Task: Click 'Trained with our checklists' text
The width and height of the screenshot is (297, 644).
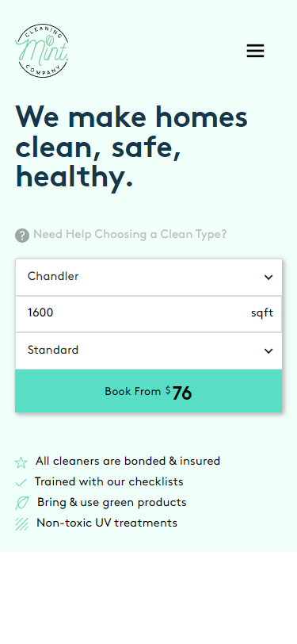Action: 109,481
